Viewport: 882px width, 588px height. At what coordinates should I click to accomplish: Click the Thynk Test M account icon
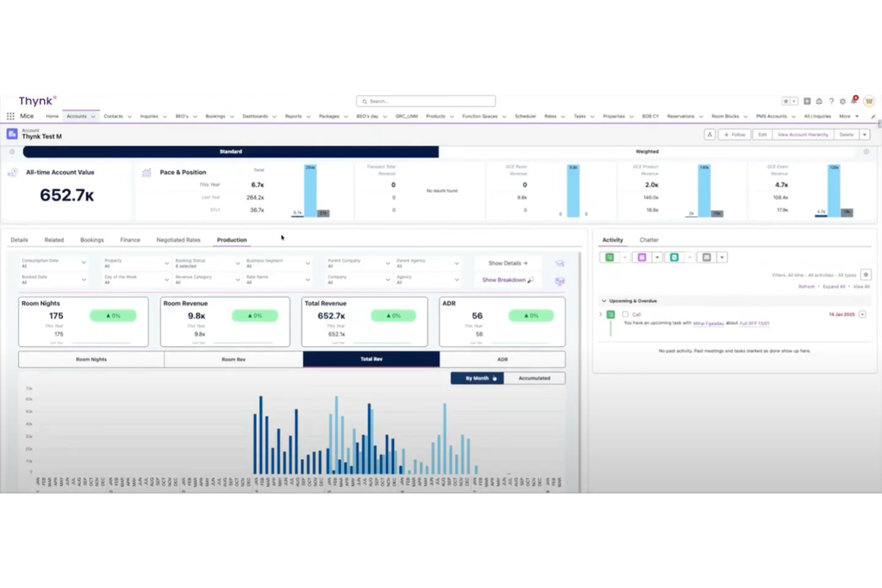click(12, 134)
